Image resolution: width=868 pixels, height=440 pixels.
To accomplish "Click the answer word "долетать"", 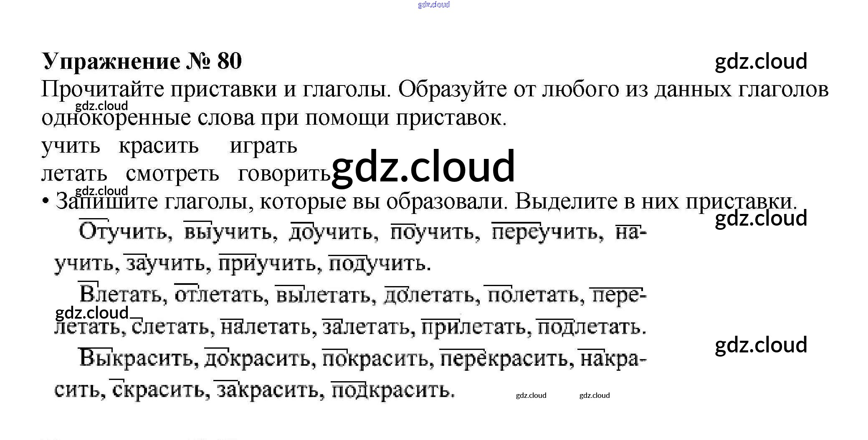I will [x=429, y=295].
